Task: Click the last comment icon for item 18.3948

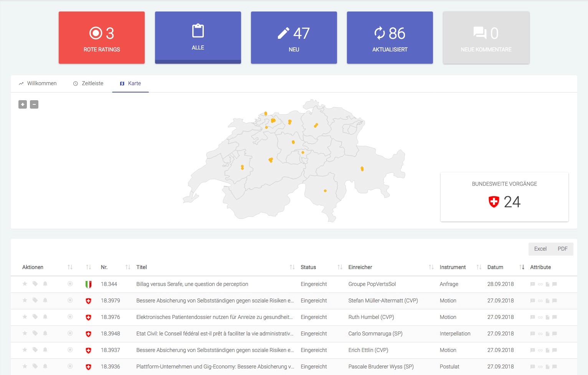Action: pos(555,334)
